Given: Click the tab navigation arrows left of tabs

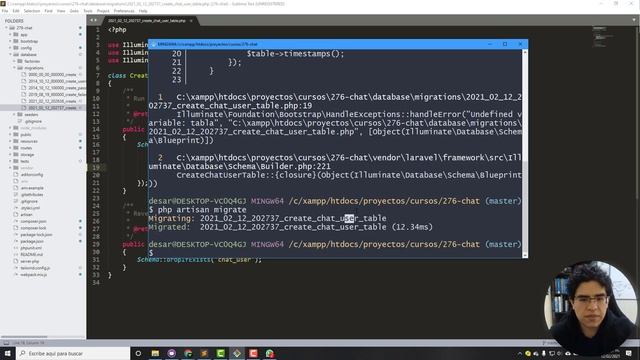Looking at the screenshot, I should [x=94, y=20].
